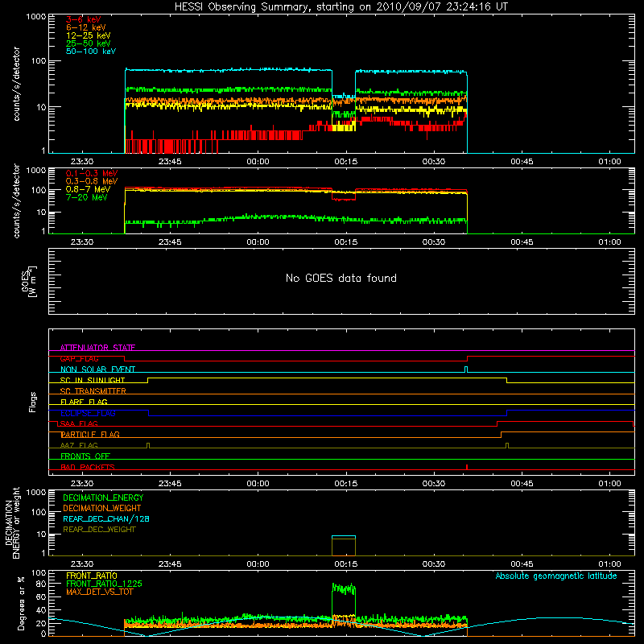Click the SAA_FLAG label

click(79, 423)
